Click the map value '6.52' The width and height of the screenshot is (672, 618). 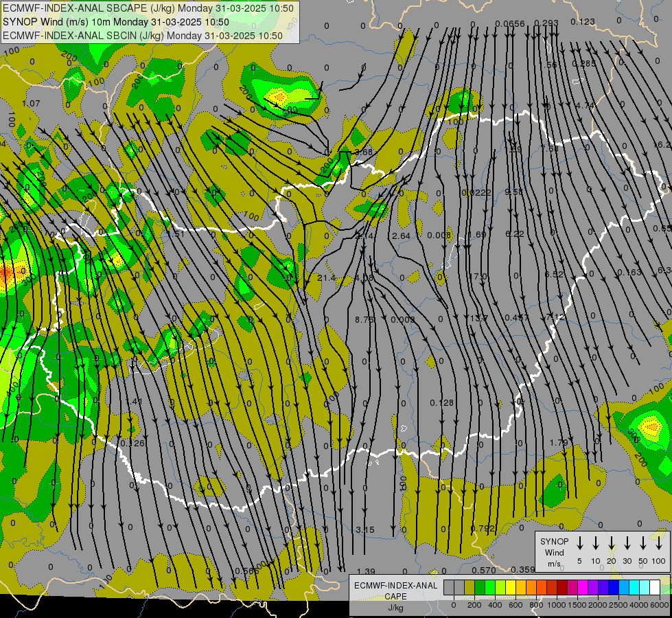(554, 275)
